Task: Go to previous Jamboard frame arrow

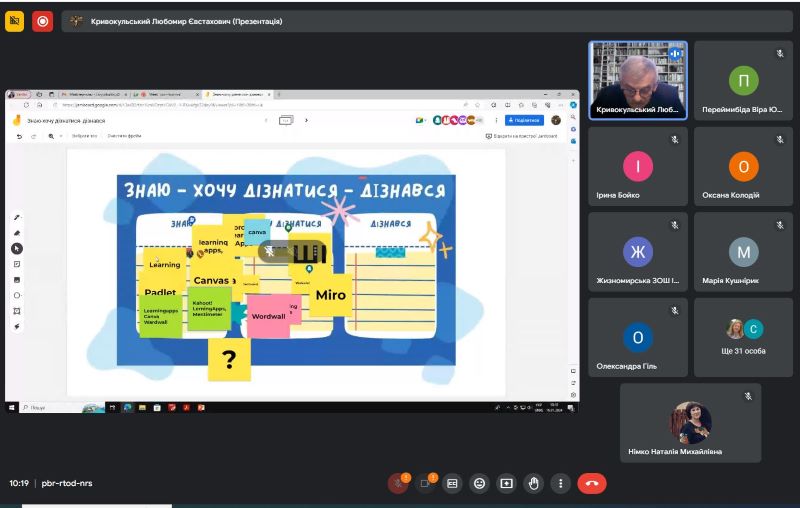Action: (x=266, y=120)
